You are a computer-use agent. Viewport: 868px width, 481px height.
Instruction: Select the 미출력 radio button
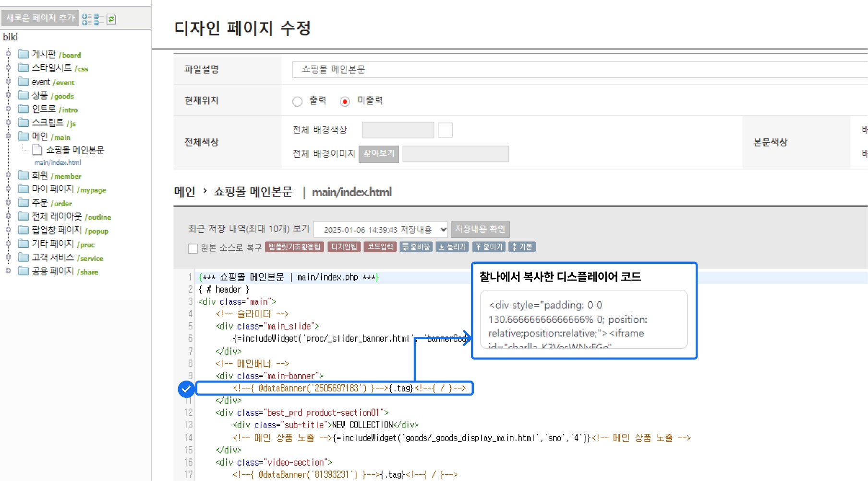[345, 101]
